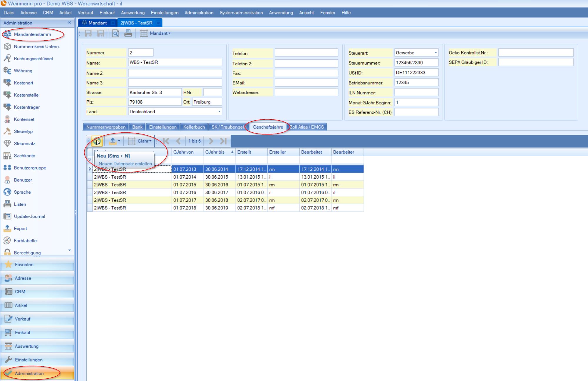
Task: Close the 2|WBS - TestSR tab
Action: (x=158, y=23)
